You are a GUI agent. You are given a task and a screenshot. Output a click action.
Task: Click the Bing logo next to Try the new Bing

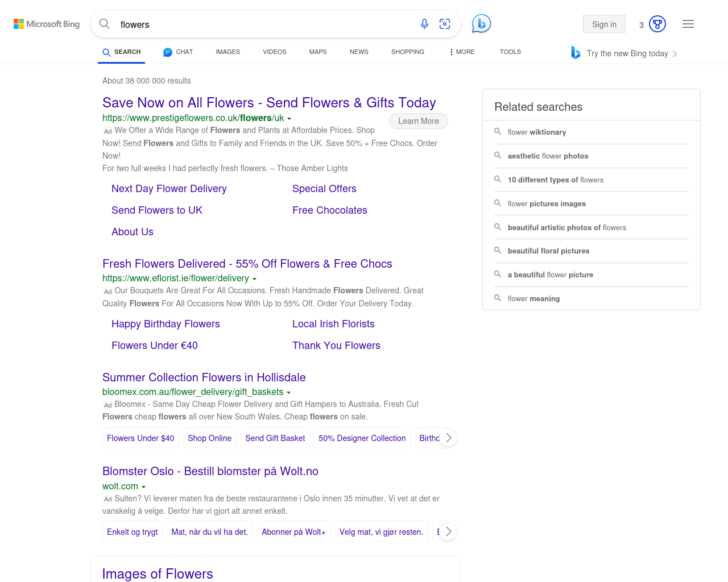point(576,52)
